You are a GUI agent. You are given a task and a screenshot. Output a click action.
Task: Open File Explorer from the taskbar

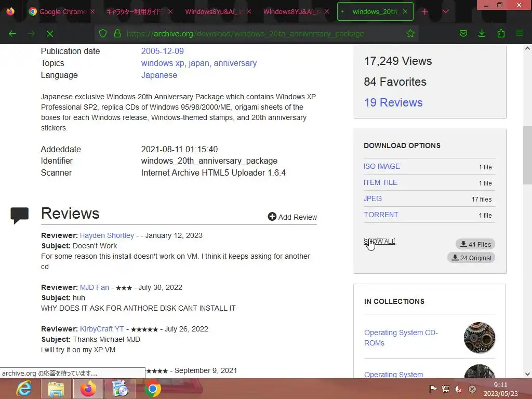click(56, 389)
